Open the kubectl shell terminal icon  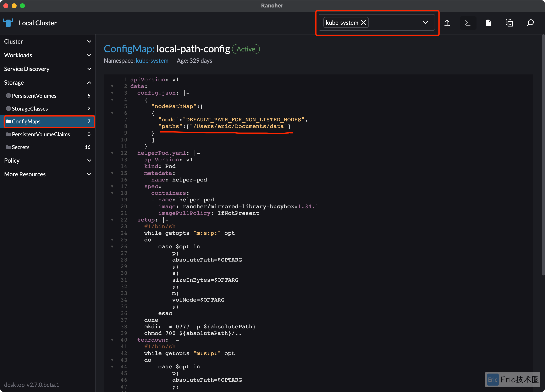(x=468, y=23)
